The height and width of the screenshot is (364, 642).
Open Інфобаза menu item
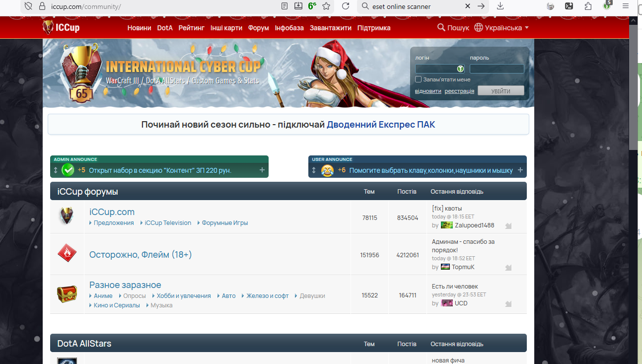click(289, 28)
